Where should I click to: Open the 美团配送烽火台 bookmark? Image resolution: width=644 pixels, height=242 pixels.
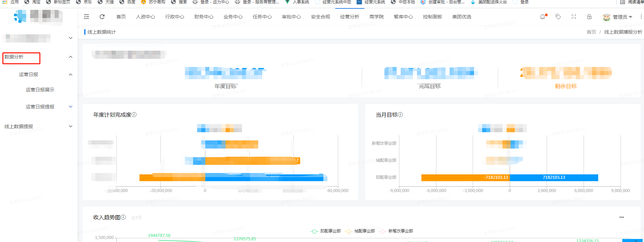489,2
